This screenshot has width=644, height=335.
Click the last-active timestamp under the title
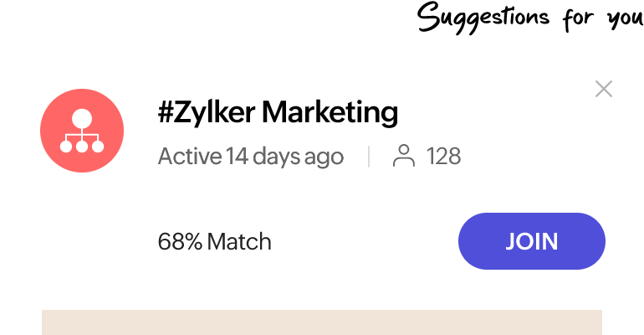coord(250,157)
